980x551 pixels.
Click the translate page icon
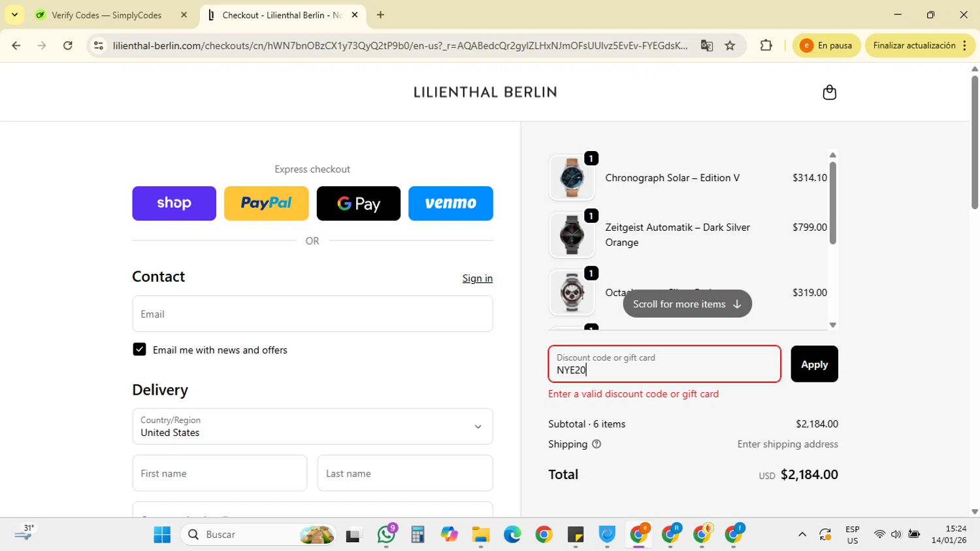pyautogui.click(x=706, y=45)
